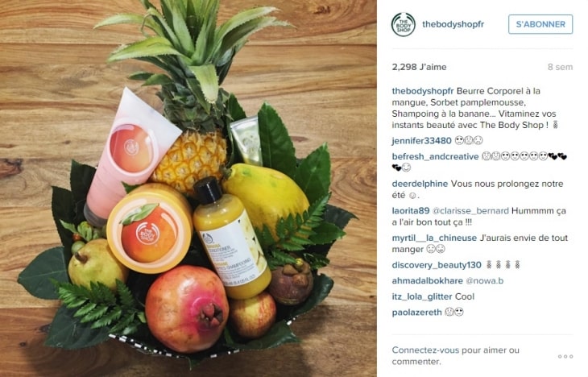Open itz_lola_glitter's profile
The width and height of the screenshot is (588, 377).
point(422,296)
